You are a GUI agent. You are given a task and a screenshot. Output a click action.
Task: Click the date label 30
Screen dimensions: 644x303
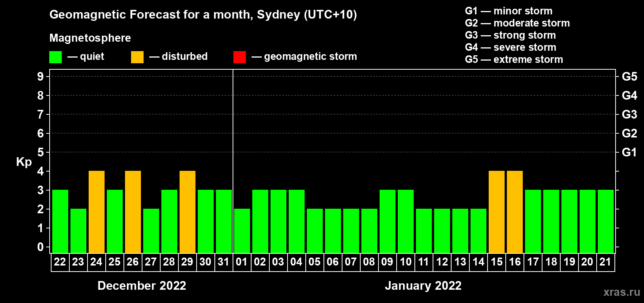(x=205, y=262)
